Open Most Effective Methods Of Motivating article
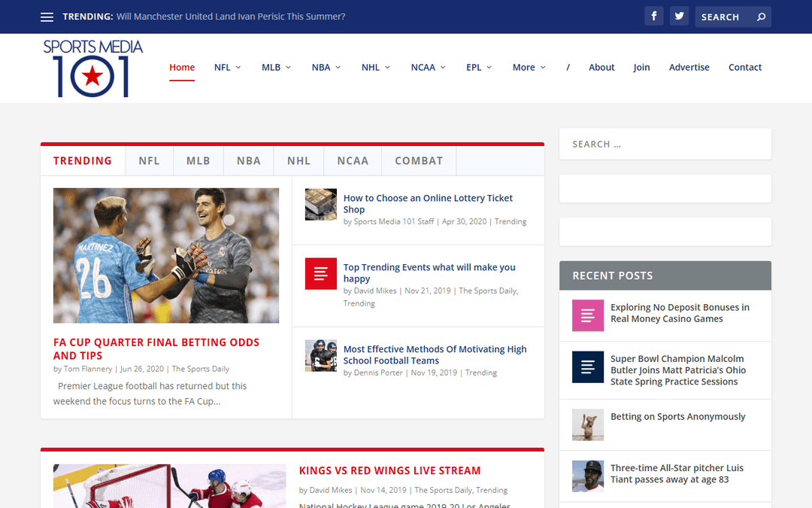This screenshot has height=508, width=812. click(x=435, y=354)
